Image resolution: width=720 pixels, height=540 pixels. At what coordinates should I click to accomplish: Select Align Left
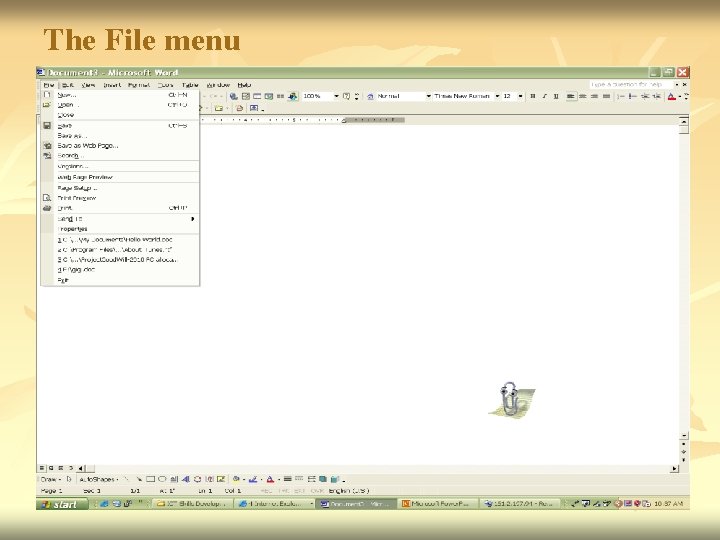tap(571, 96)
